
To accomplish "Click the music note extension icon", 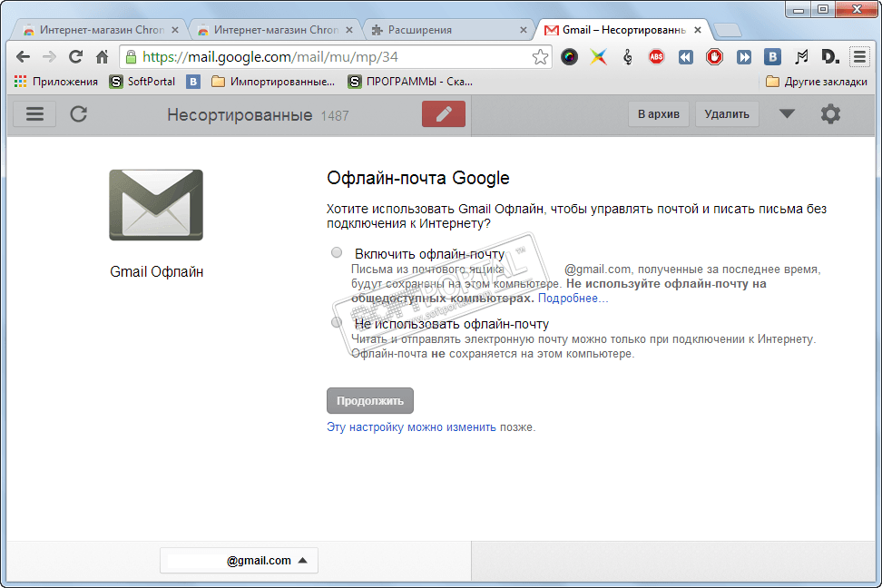I will tap(801, 57).
